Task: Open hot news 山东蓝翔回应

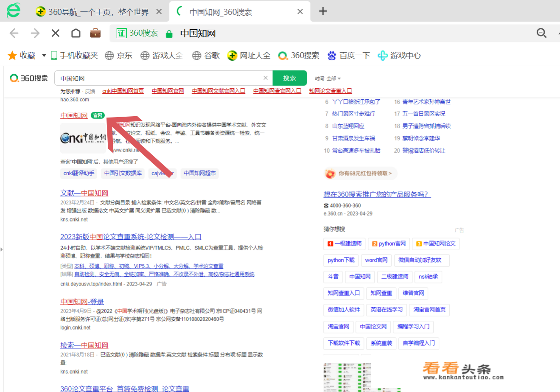Action: (348, 126)
